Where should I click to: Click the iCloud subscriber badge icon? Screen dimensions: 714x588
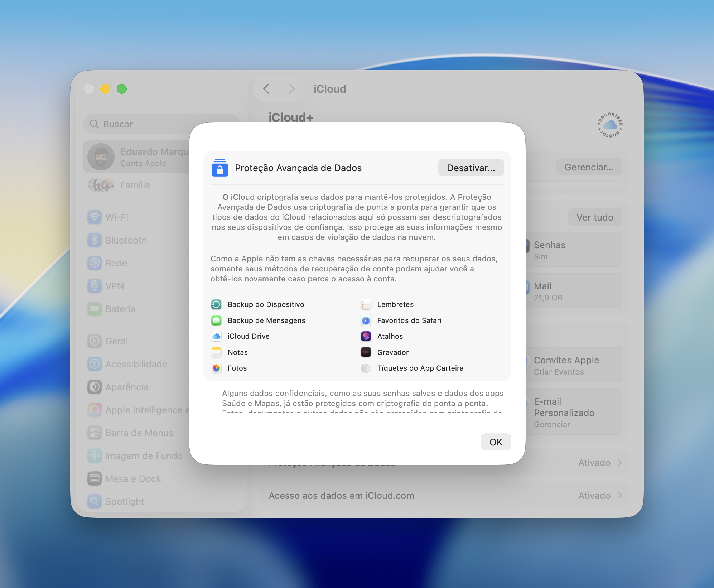[x=610, y=125]
